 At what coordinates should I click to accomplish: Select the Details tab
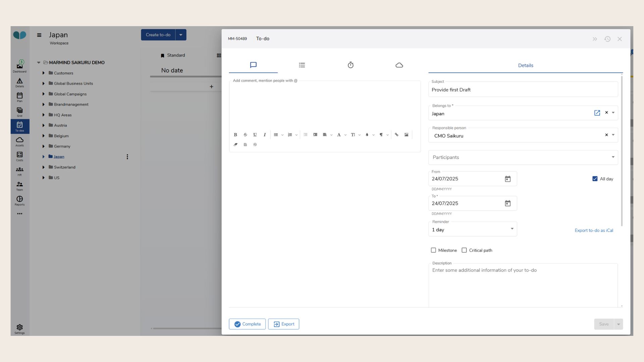[525, 65]
